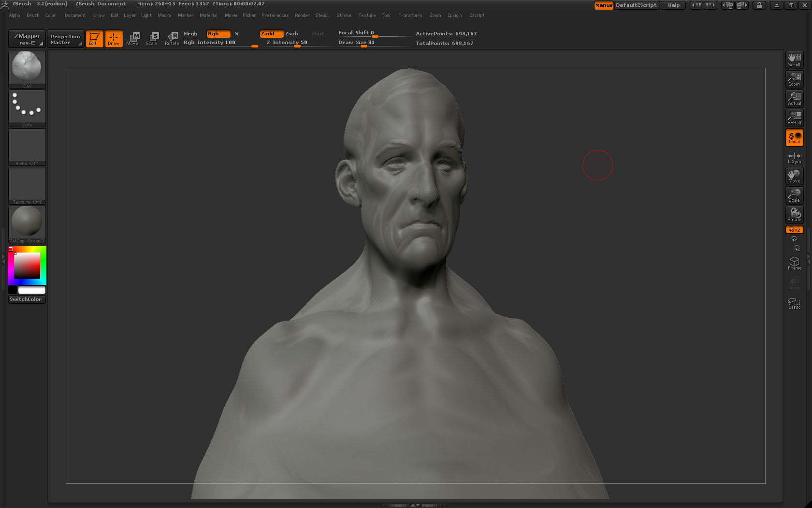Open the Brush menu

point(33,15)
